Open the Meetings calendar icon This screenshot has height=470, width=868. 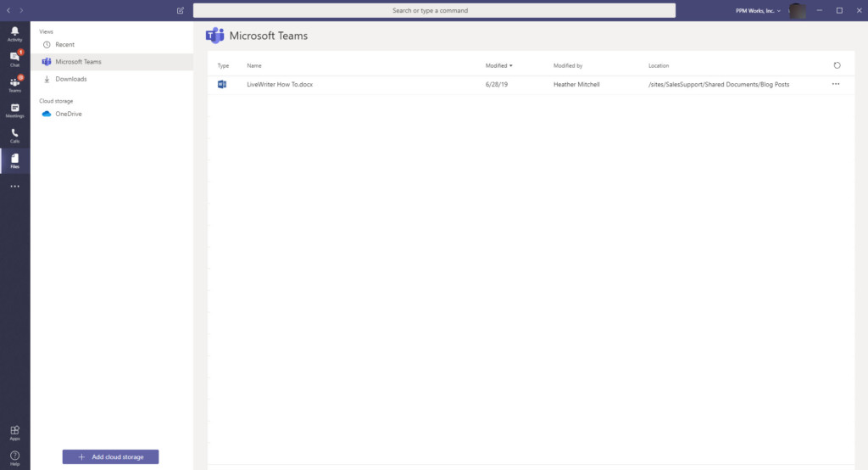pos(15,110)
